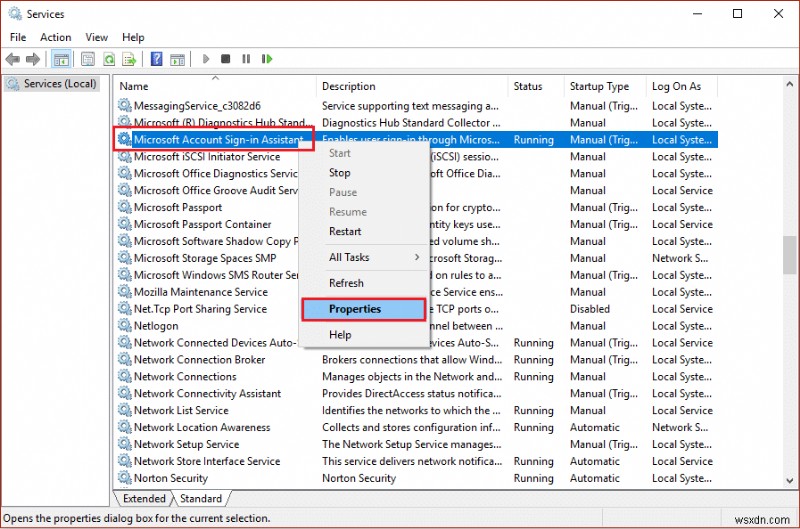Sort by the Log On As column header

point(682,86)
